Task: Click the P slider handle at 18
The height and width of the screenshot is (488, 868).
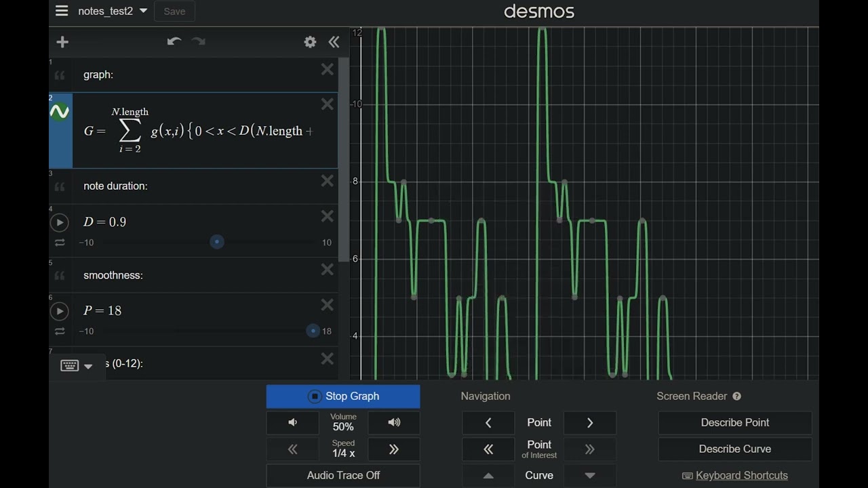Action: [x=313, y=331]
